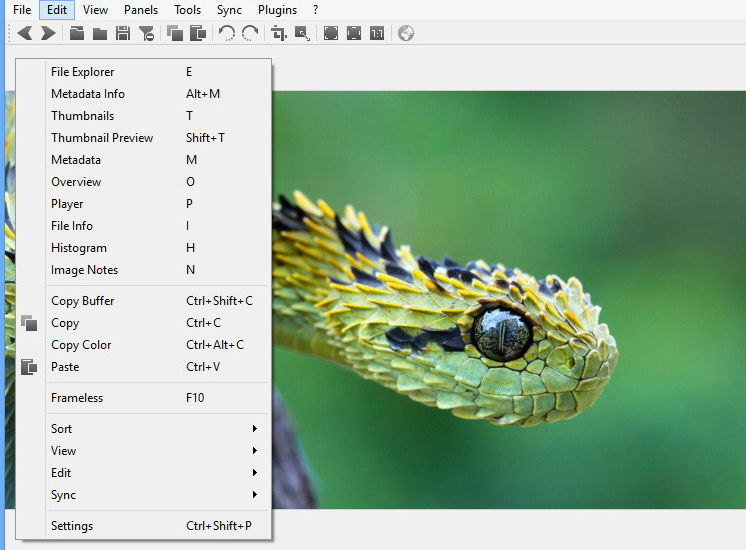Toggle Frameless mode entry
Image resolution: width=746 pixels, height=550 pixels.
point(144,398)
